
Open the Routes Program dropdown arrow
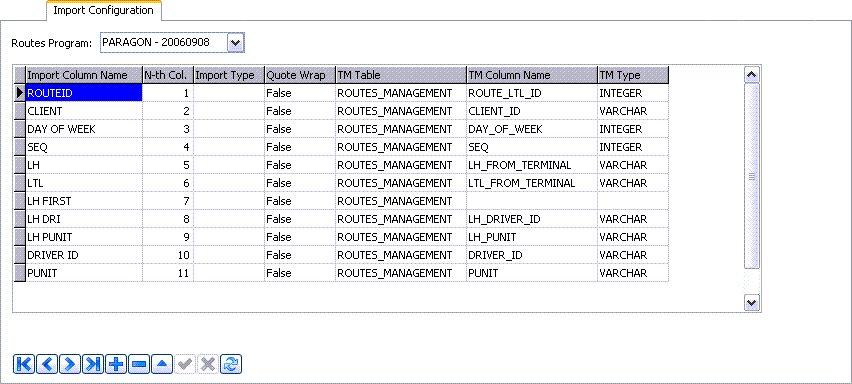(x=235, y=43)
